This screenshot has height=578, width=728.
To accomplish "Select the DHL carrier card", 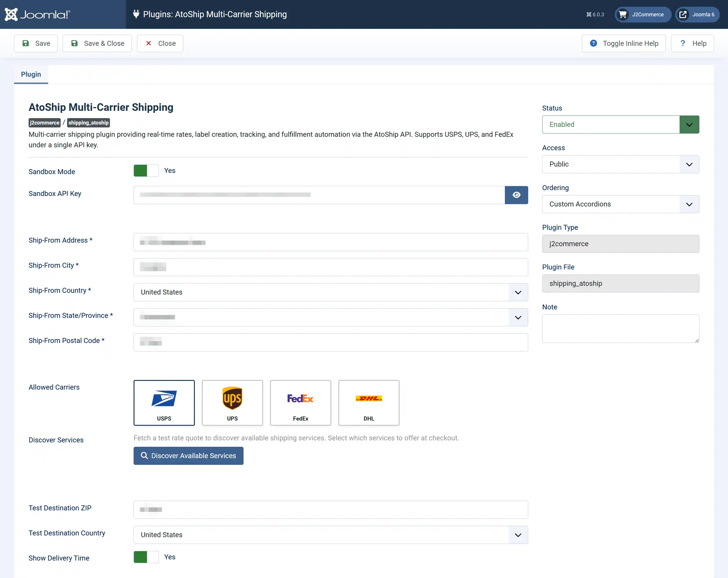I will coord(369,403).
